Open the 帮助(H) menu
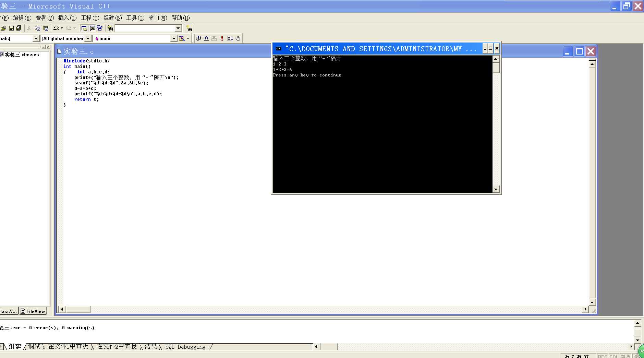Screen dimensions: 644x358 pyautogui.click(x=180, y=18)
